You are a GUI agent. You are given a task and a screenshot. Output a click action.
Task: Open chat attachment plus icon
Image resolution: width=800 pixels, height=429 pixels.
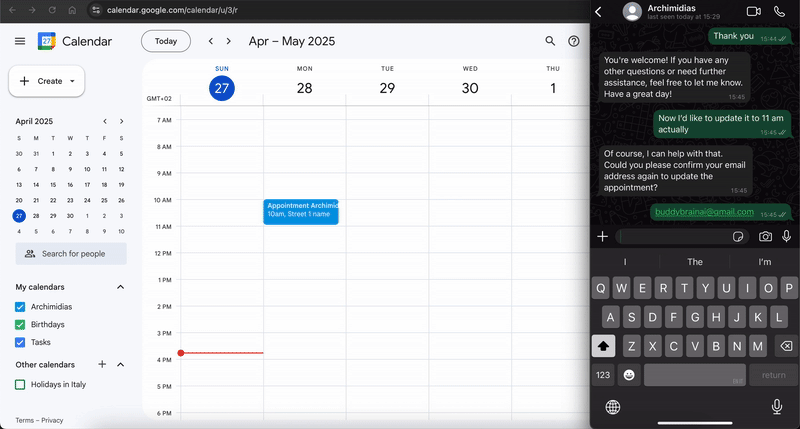tap(603, 236)
